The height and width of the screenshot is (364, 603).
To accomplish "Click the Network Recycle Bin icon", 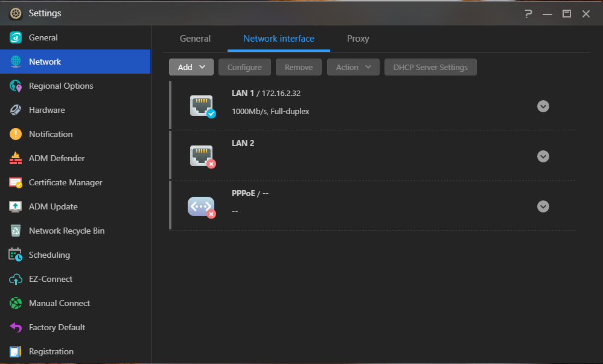I will tap(16, 231).
